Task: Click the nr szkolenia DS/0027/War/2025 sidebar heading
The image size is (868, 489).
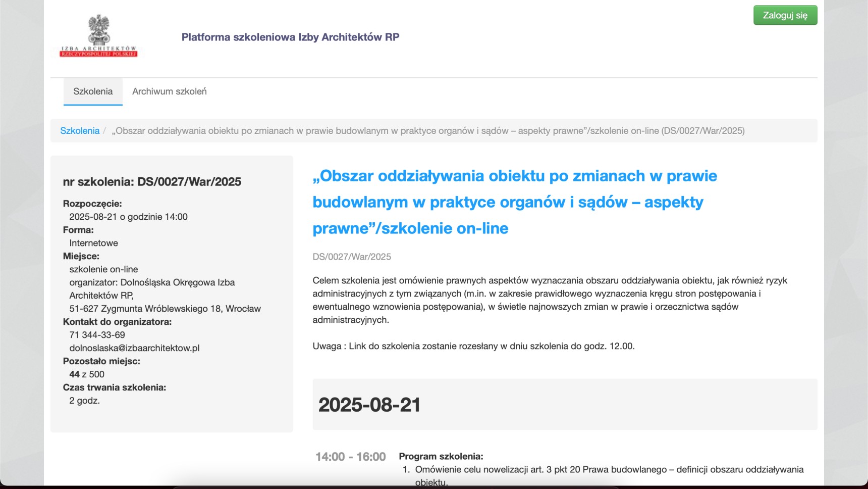Action: tap(152, 182)
